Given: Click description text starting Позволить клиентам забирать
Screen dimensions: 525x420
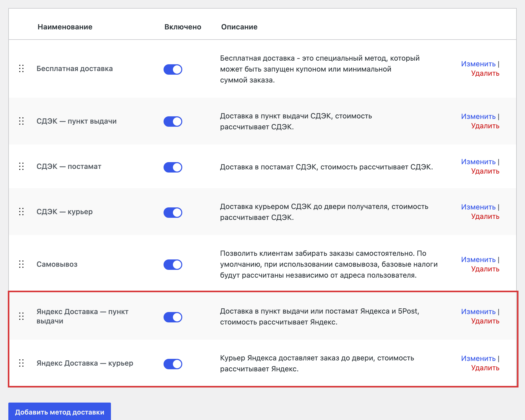Looking at the screenshot, I should click(x=329, y=264).
